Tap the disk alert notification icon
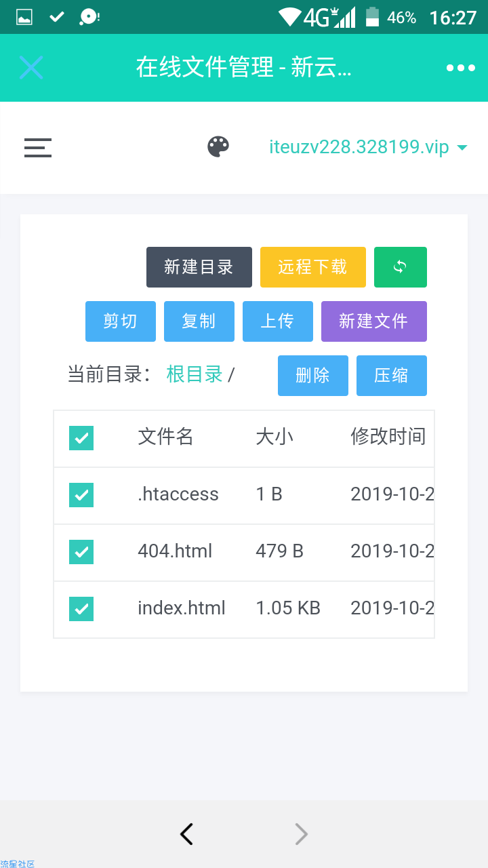 coord(89,17)
